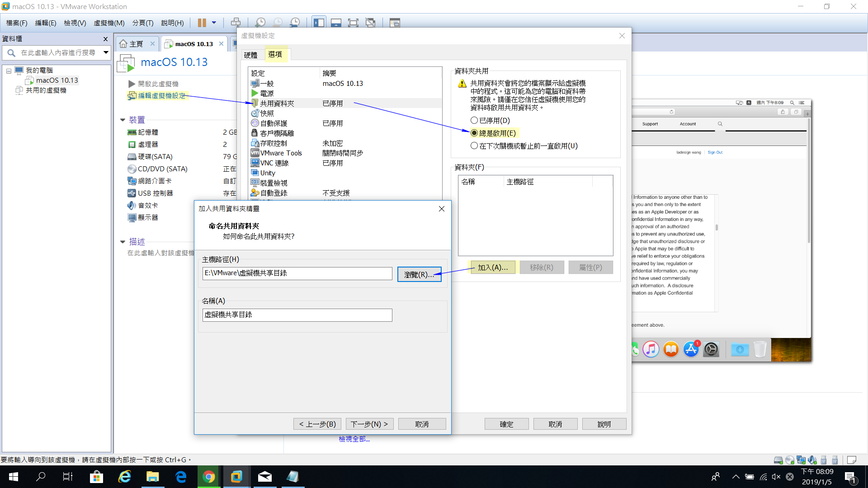Click inside the 名稱(A) input field
Image resolution: width=868 pixels, height=488 pixels.
(x=297, y=315)
